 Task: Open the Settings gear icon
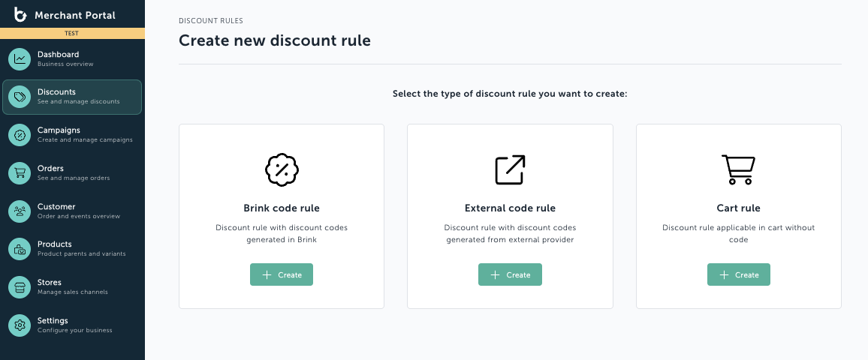(20, 325)
